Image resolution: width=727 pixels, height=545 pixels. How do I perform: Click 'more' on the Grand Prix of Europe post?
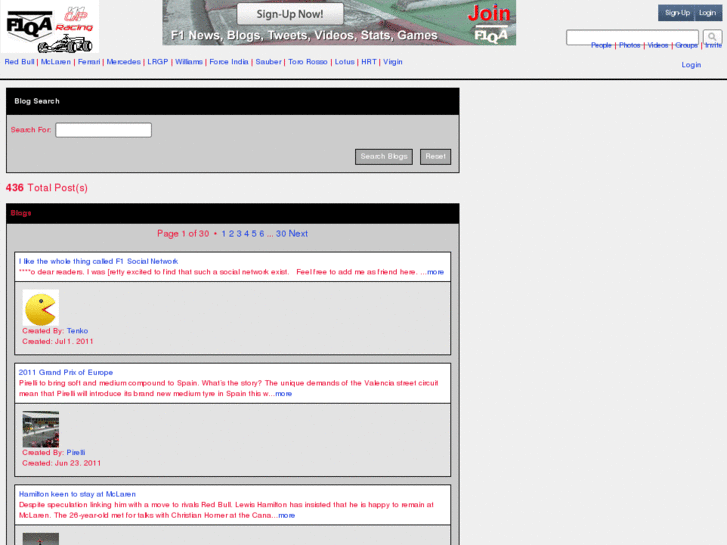click(284, 394)
